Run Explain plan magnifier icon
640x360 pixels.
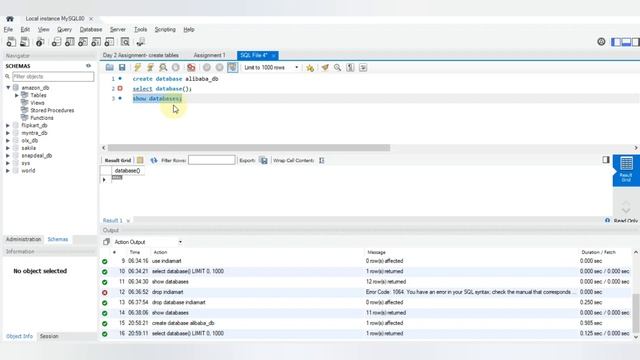click(163, 67)
